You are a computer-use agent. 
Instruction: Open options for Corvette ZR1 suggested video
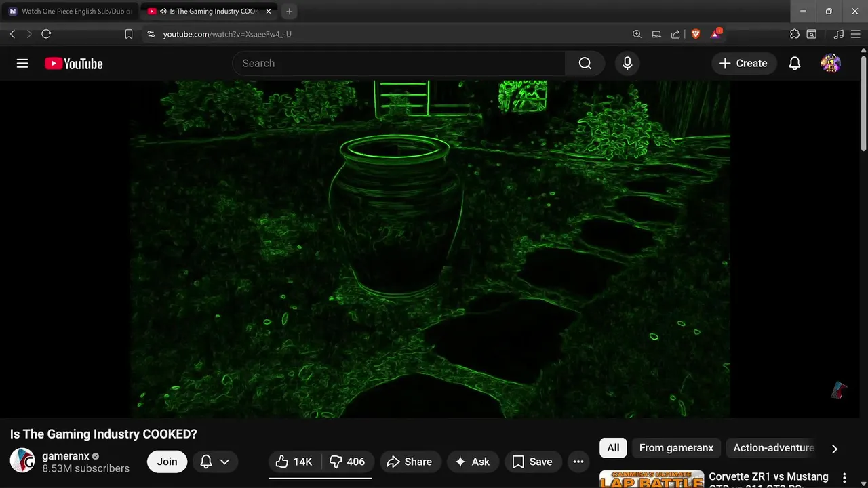pyautogui.click(x=844, y=478)
